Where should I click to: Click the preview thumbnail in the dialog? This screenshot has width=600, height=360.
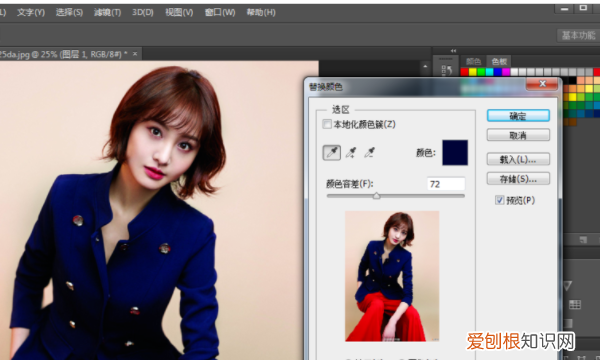pos(392,276)
